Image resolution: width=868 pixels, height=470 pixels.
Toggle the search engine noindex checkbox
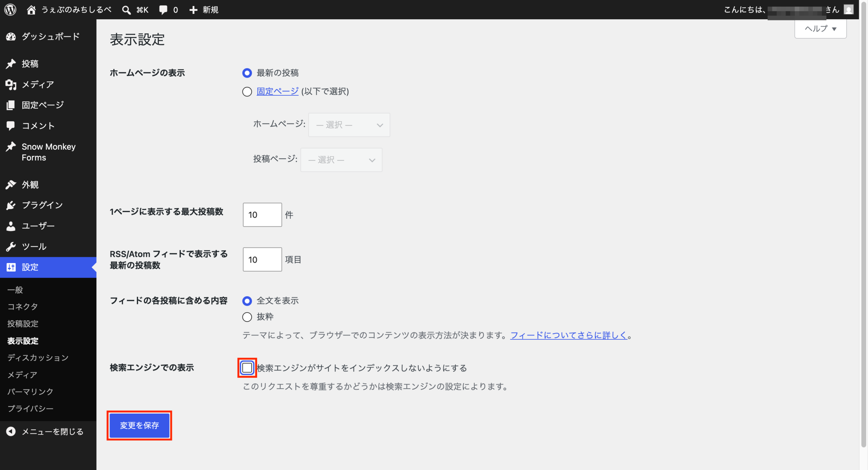click(x=247, y=368)
